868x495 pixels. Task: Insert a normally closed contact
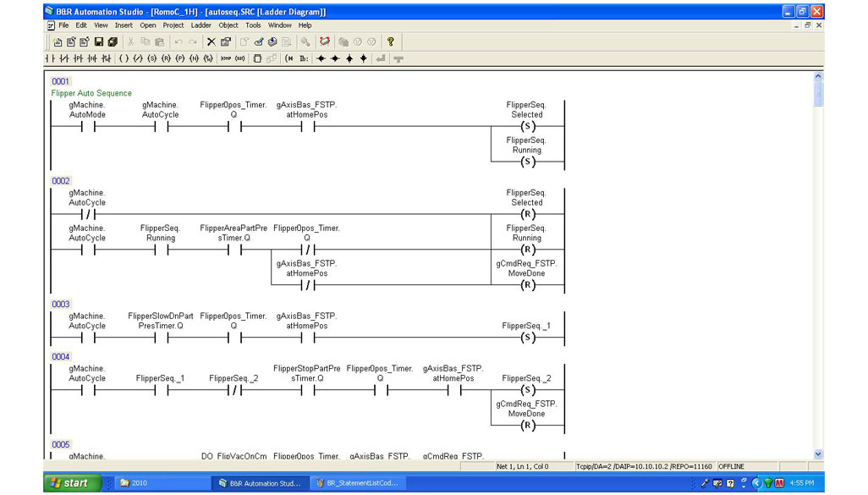tap(63, 58)
